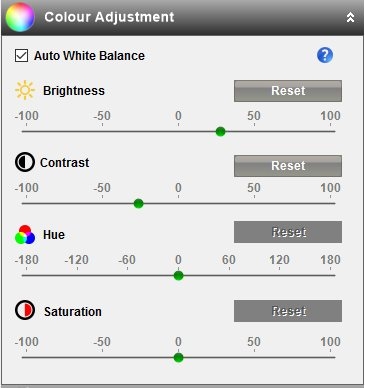
Task: Click the Contrast slider green handle
Action: [138, 204]
